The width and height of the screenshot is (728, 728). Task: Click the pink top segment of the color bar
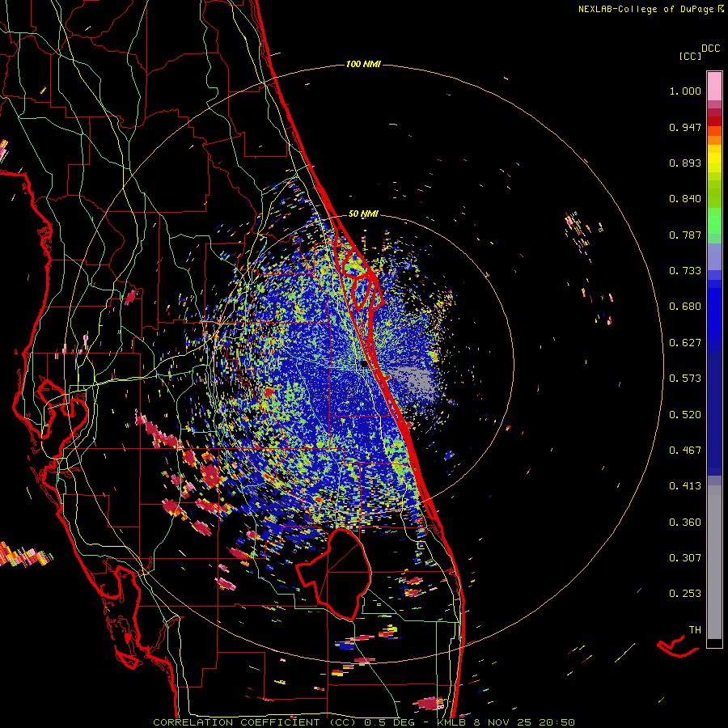[x=714, y=87]
